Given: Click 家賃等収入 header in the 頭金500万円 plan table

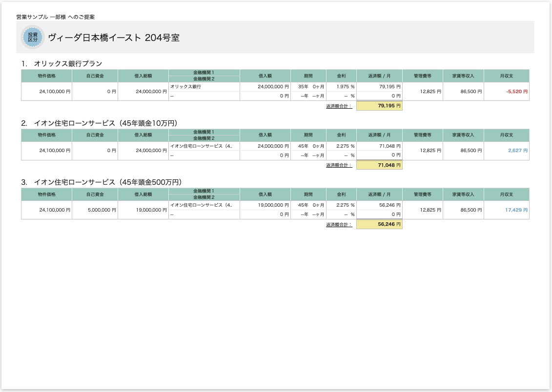Looking at the screenshot, I should (463, 195).
